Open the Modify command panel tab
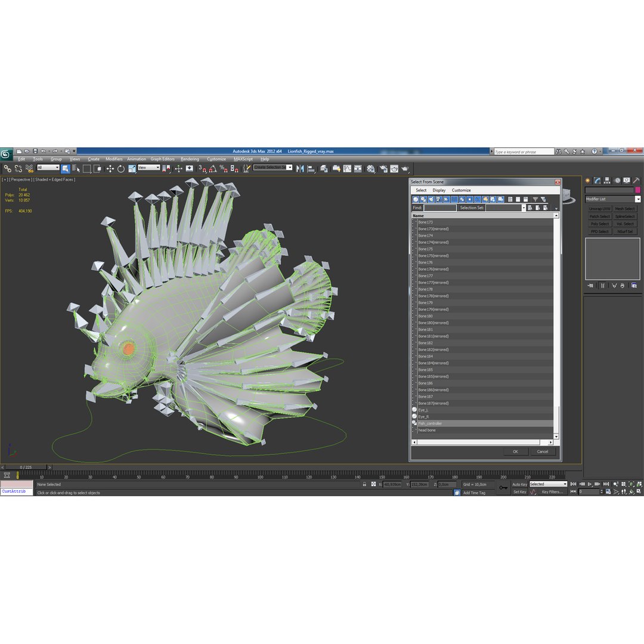644x644 pixels. 597,180
